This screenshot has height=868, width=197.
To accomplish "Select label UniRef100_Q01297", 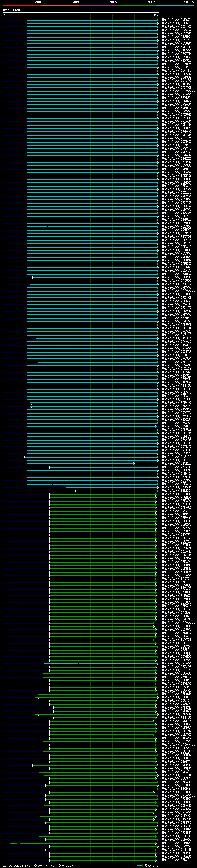I will click(177, 81).
